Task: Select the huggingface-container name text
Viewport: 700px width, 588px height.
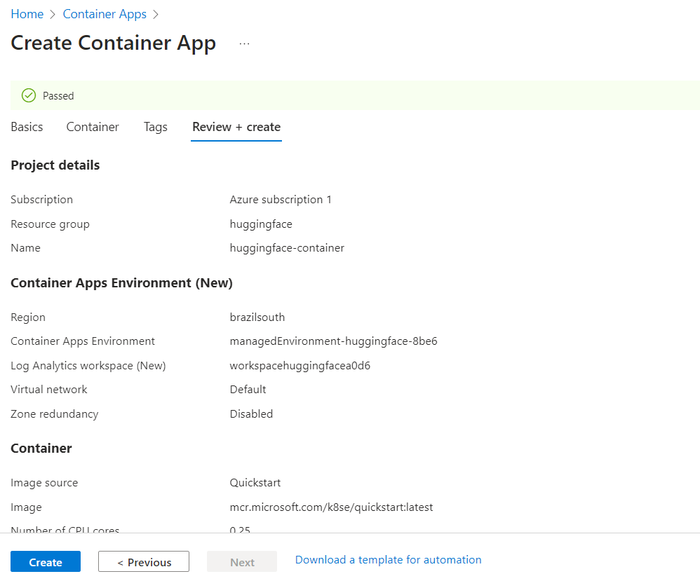Action: (287, 247)
